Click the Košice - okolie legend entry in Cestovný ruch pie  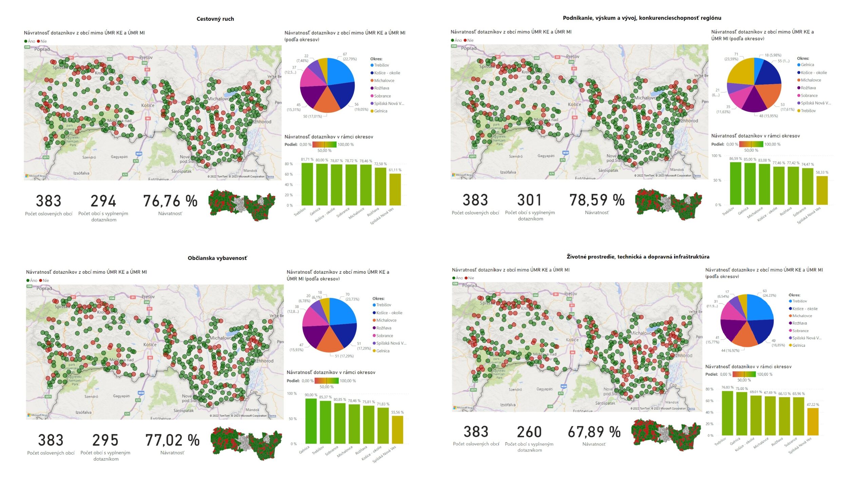click(386, 73)
